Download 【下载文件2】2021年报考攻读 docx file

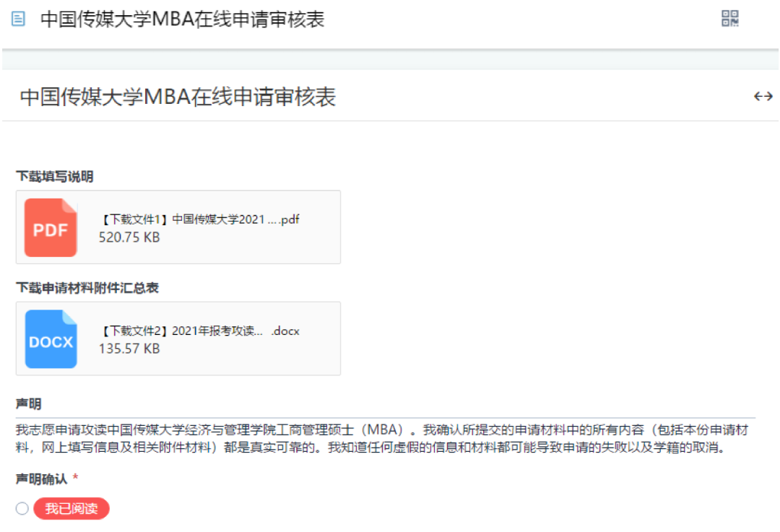(199, 331)
